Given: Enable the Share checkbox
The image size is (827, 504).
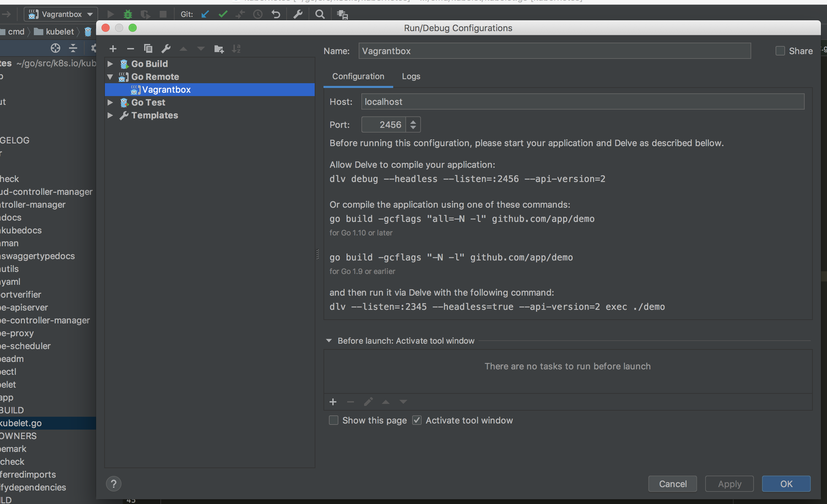Looking at the screenshot, I should (780, 50).
